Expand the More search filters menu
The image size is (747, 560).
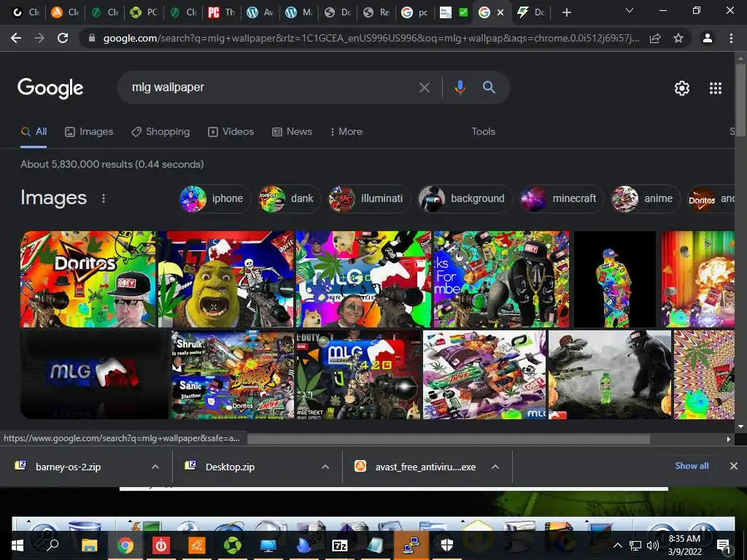tap(347, 131)
